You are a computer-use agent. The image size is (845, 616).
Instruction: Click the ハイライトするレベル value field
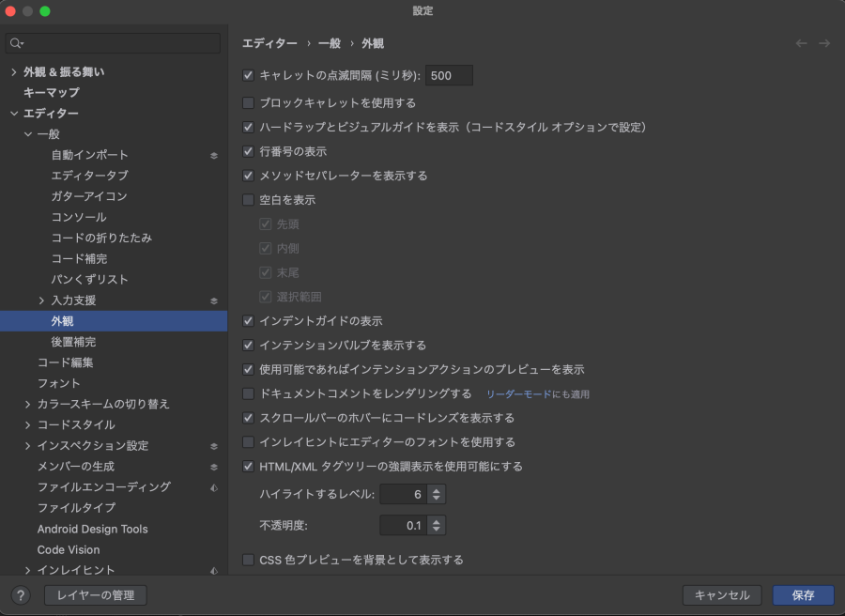(x=404, y=494)
